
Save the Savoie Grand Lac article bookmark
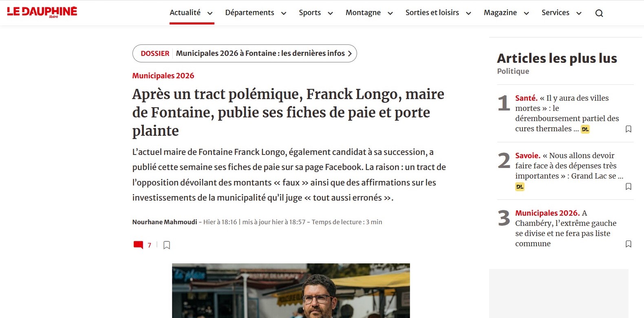point(628,187)
